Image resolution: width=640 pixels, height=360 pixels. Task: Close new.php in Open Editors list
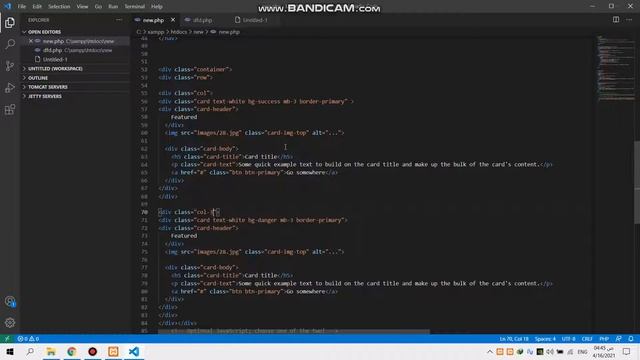tap(31, 41)
